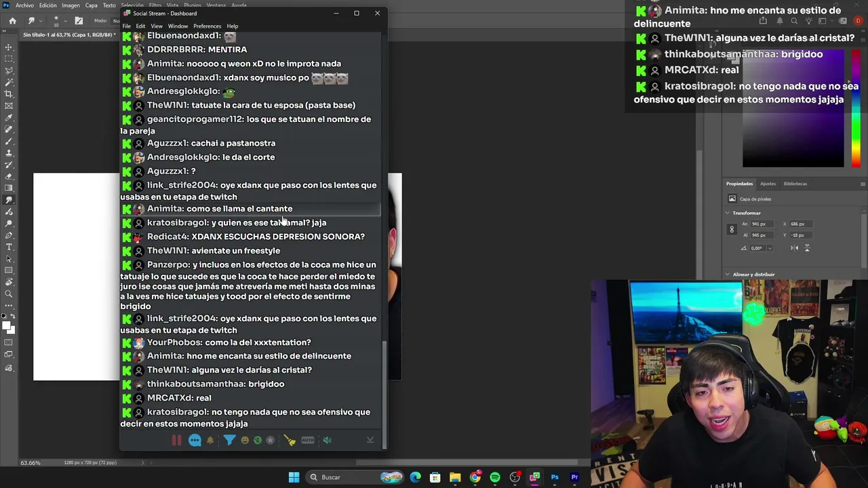Toggle the star featured icon in Social Stream

tap(270, 441)
